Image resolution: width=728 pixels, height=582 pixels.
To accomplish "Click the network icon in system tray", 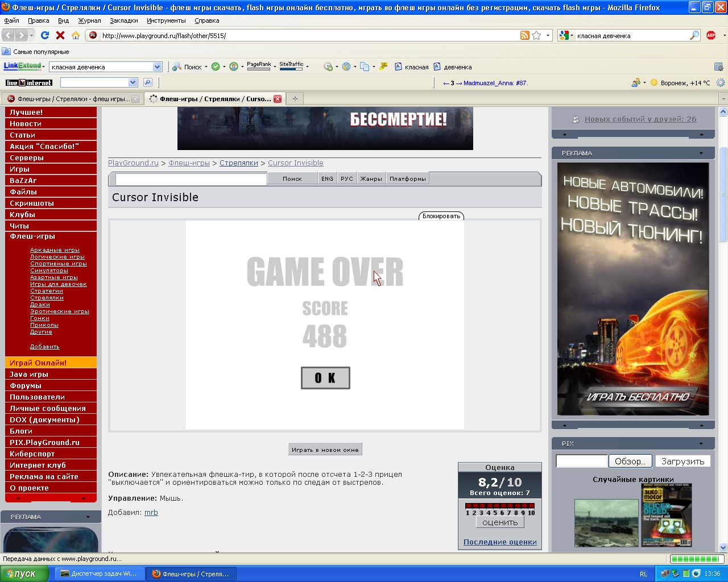I will point(666,573).
